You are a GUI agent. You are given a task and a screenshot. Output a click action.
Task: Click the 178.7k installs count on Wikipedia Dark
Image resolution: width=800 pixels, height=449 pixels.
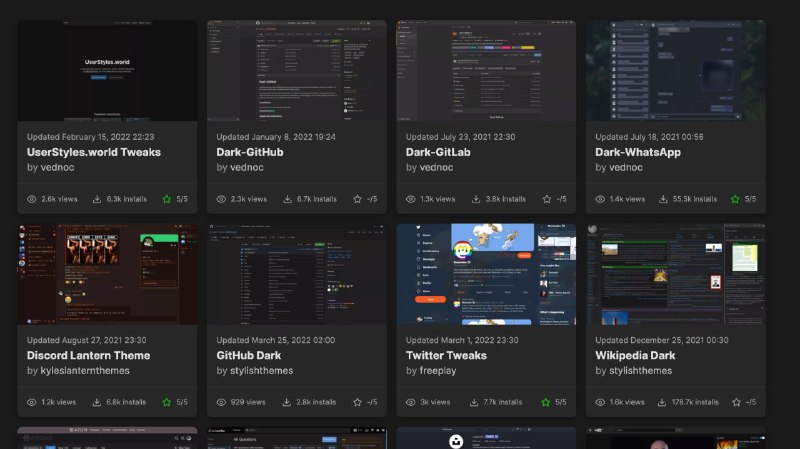pos(695,402)
